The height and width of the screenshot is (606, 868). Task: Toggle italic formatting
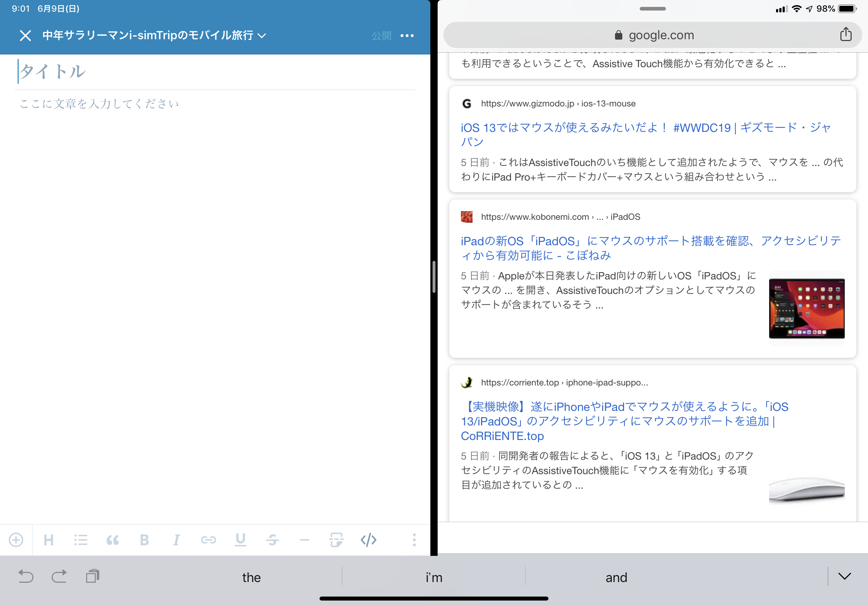point(176,540)
